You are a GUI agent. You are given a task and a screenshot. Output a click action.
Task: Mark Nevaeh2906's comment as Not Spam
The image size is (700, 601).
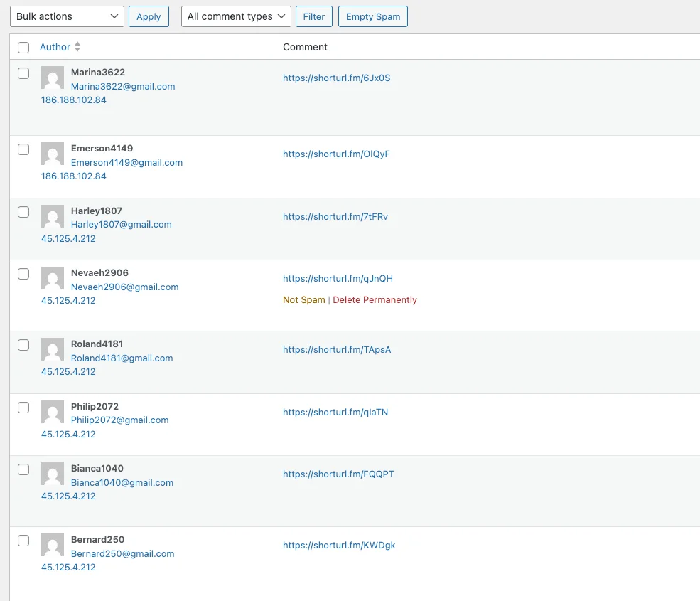click(x=303, y=300)
